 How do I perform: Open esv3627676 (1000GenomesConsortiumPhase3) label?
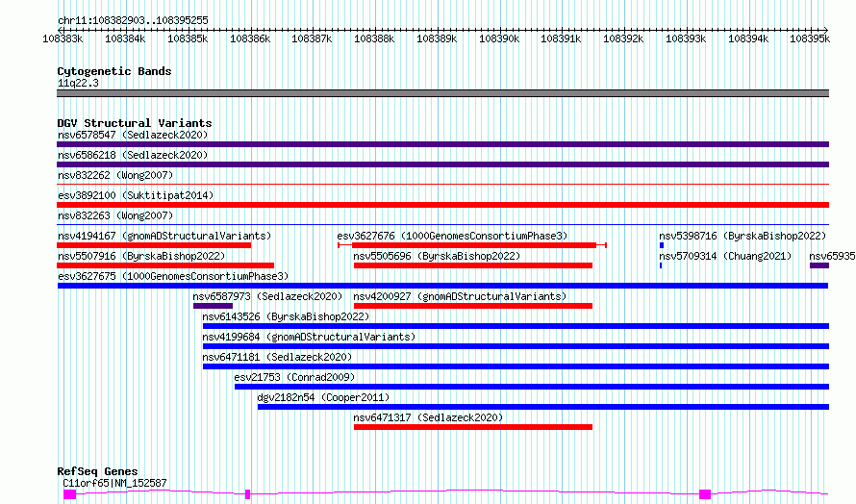[453, 236]
